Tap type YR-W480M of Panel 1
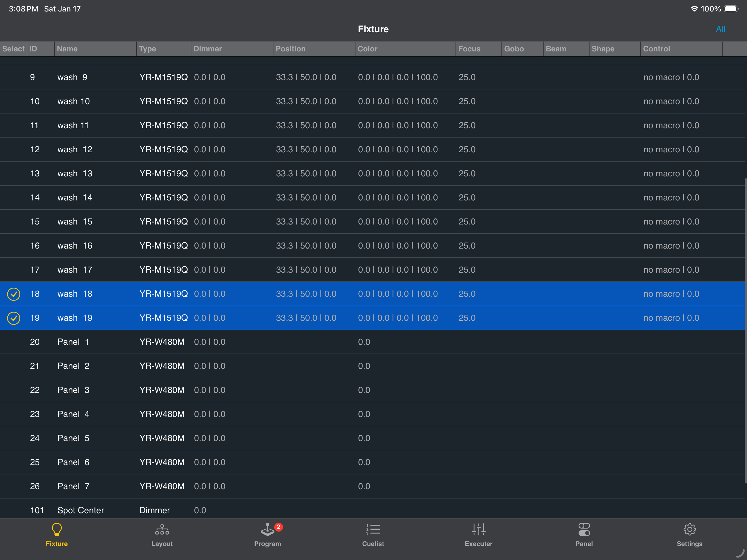Viewport: 747px width, 560px height. point(162,342)
